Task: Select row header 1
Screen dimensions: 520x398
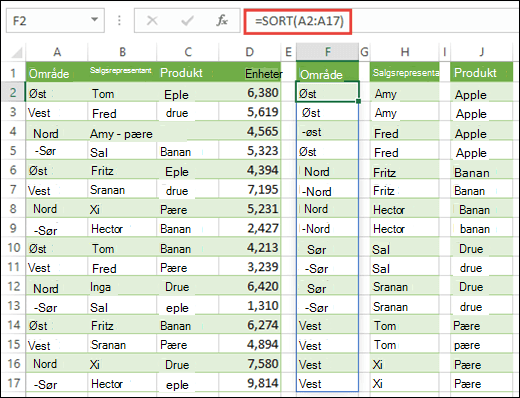Action: (13, 72)
